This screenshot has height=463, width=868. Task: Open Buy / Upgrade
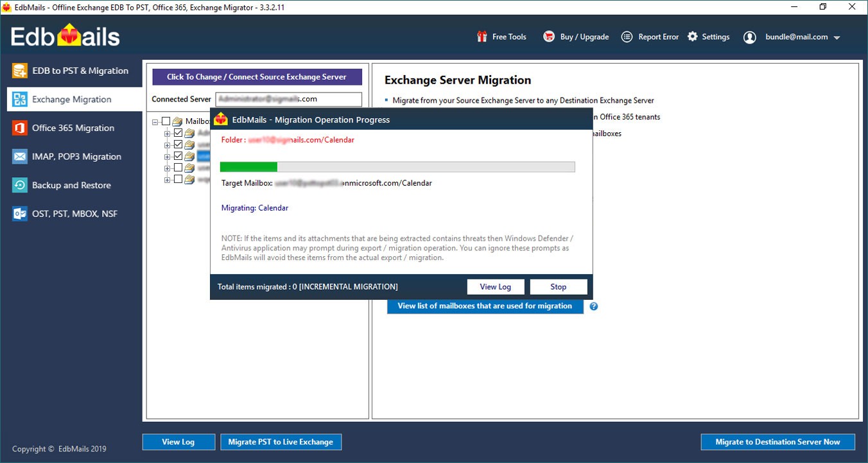576,37
